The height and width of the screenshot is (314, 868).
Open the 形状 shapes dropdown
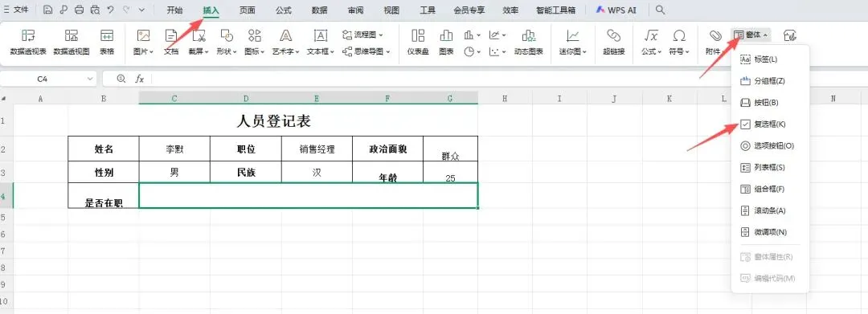tap(227, 43)
